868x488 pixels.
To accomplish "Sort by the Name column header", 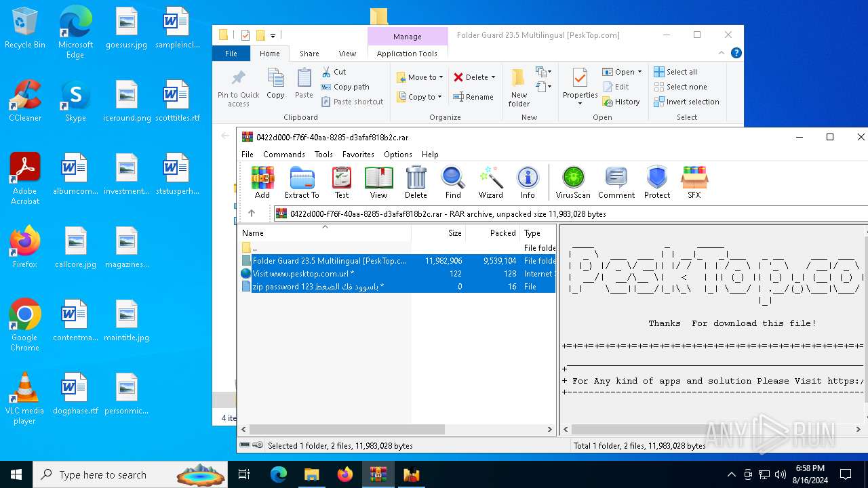I will point(325,232).
